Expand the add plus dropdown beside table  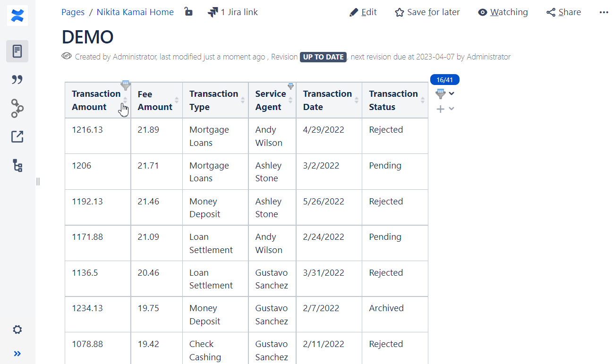pos(451,109)
